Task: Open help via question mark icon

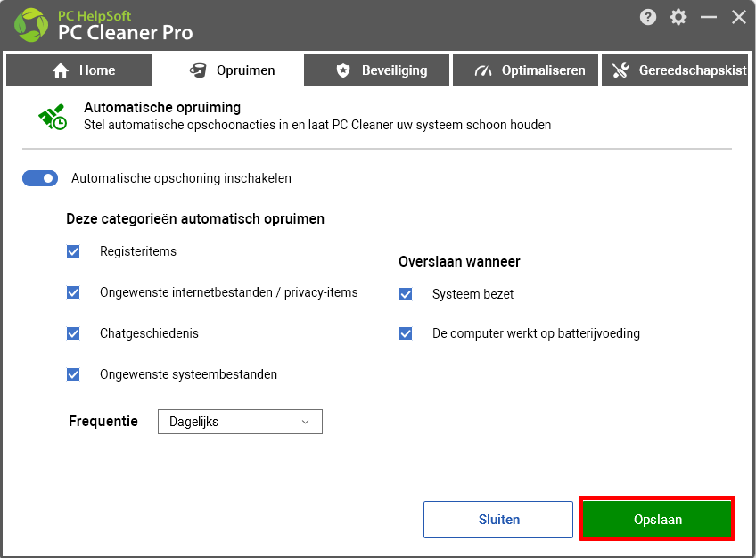Action: click(x=647, y=17)
